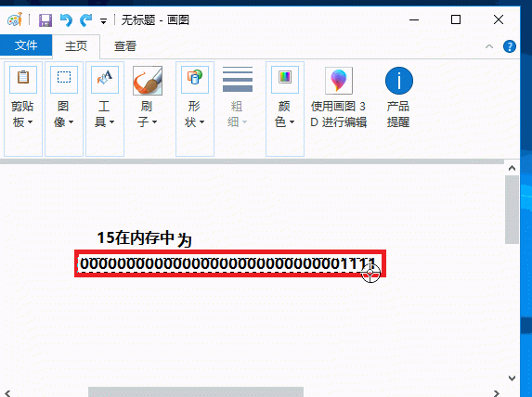Click the binary text box on canvas
532x397 pixels.
pyautogui.click(x=230, y=263)
